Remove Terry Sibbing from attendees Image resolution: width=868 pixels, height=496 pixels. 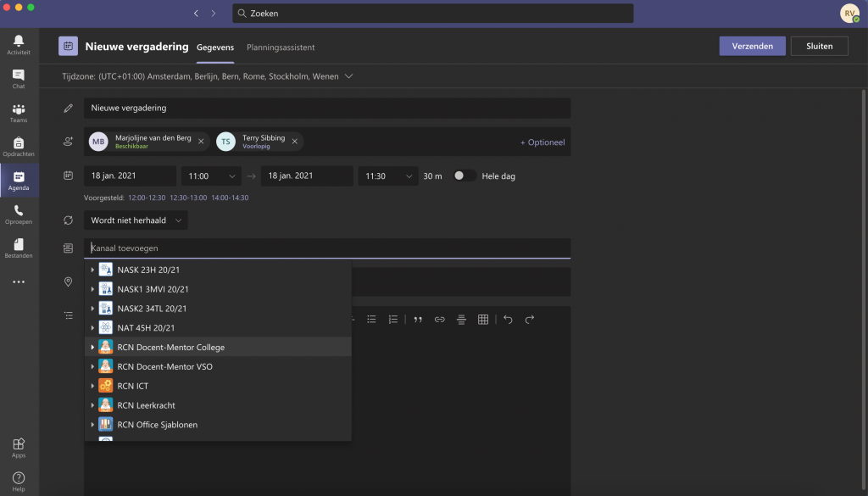(294, 142)
